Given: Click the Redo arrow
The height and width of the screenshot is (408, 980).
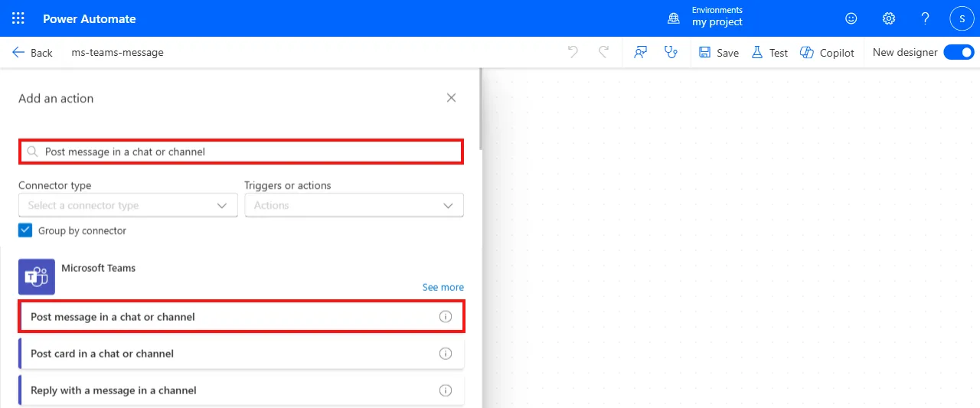Looking at the screenshot, I should 603,52.
